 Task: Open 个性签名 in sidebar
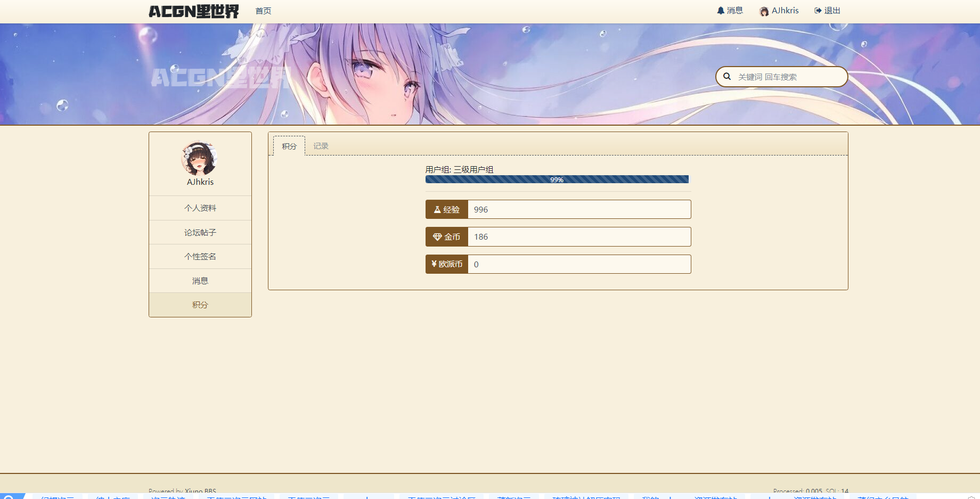point(200,257)
